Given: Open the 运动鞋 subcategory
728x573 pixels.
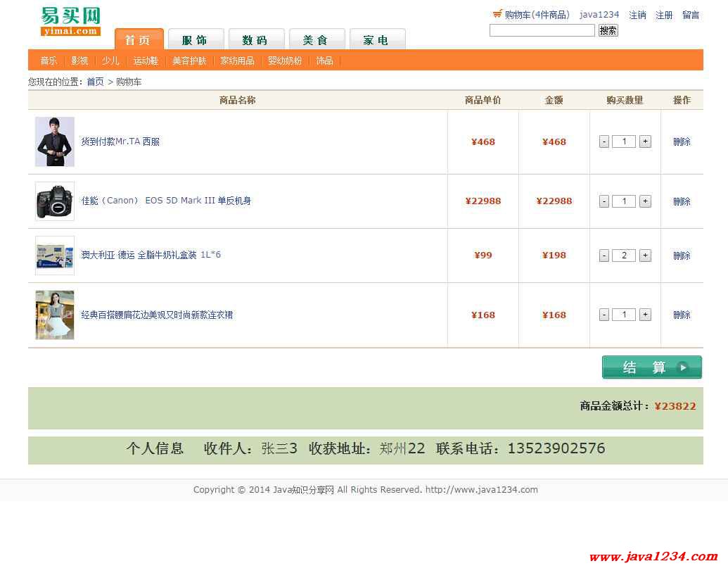Looking at the screenshot, I should coord(146,61).
